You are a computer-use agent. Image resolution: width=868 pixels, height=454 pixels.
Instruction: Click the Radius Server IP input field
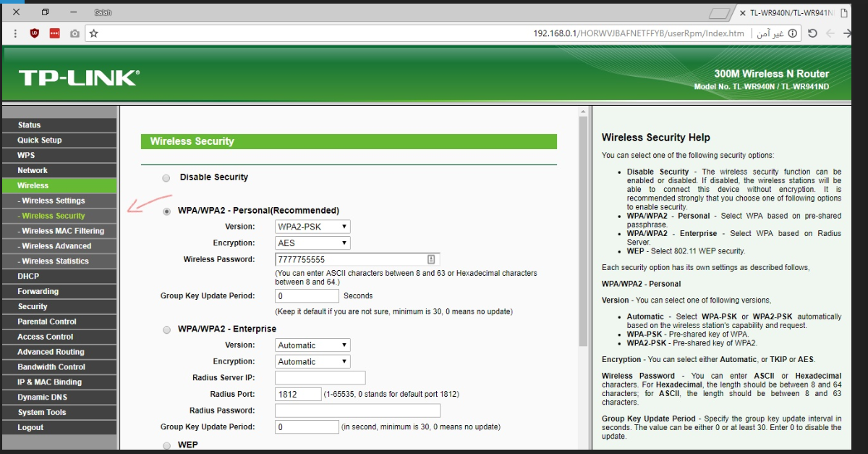coord(320,378)
